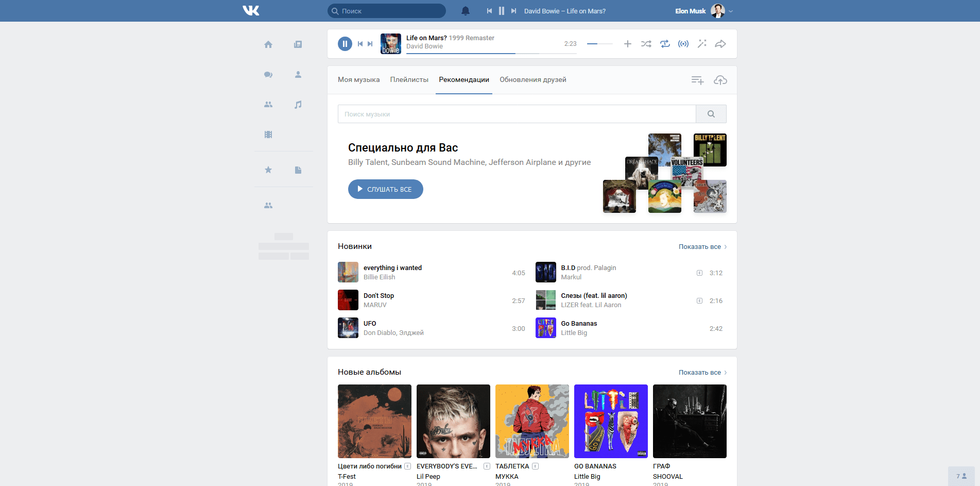
Task: Open music sidebar note icon
Action: (x=298, y=105)
